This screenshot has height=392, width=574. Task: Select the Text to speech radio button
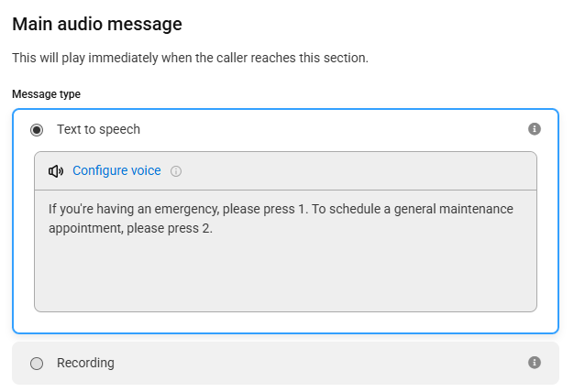click(37, 130)
